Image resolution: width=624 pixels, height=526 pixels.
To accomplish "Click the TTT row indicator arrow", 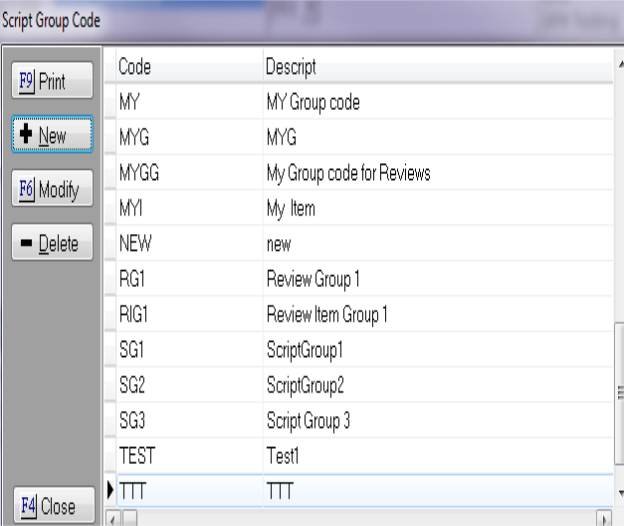I will pos(110,491).
